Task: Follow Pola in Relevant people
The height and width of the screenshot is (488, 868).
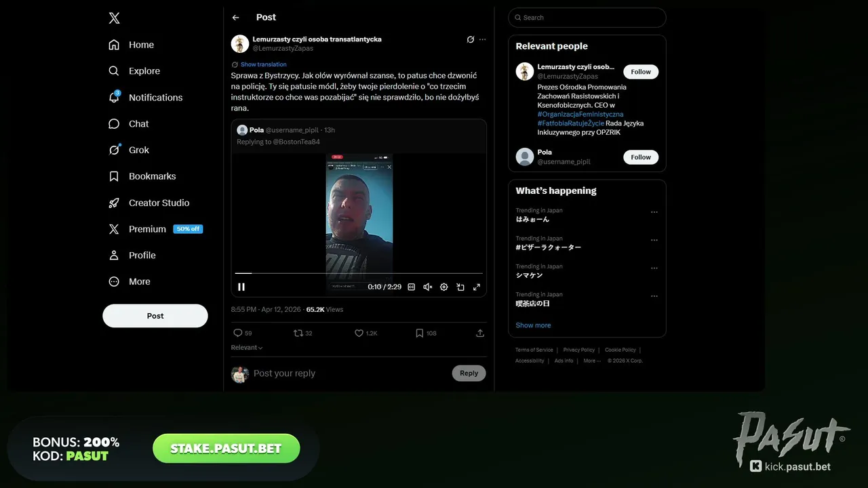Action: point(641,157)
